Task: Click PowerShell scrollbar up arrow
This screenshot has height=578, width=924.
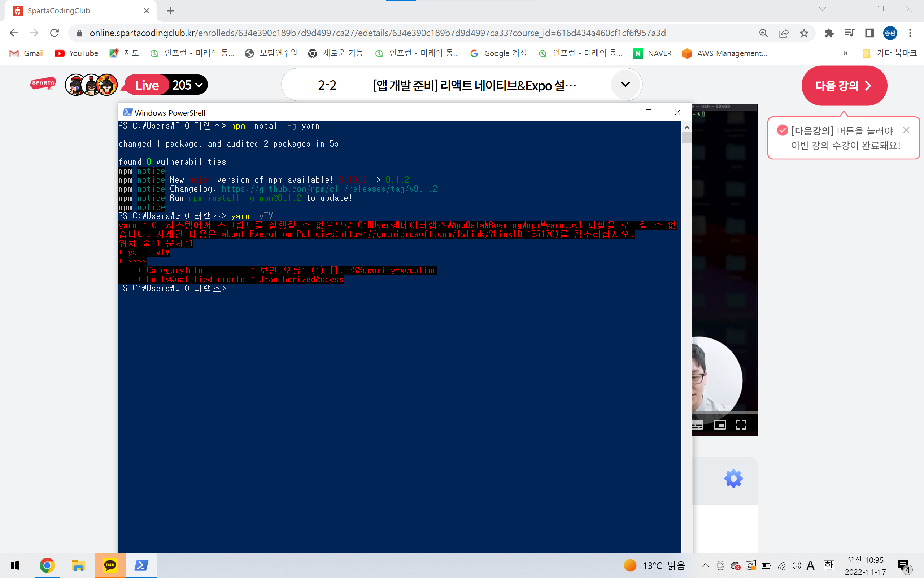Action: tap(687, 127)
